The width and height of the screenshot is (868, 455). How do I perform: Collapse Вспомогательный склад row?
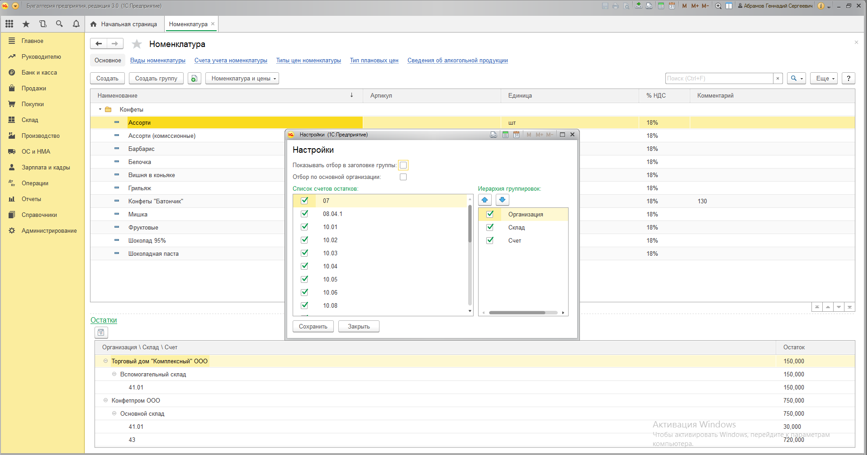114,374
